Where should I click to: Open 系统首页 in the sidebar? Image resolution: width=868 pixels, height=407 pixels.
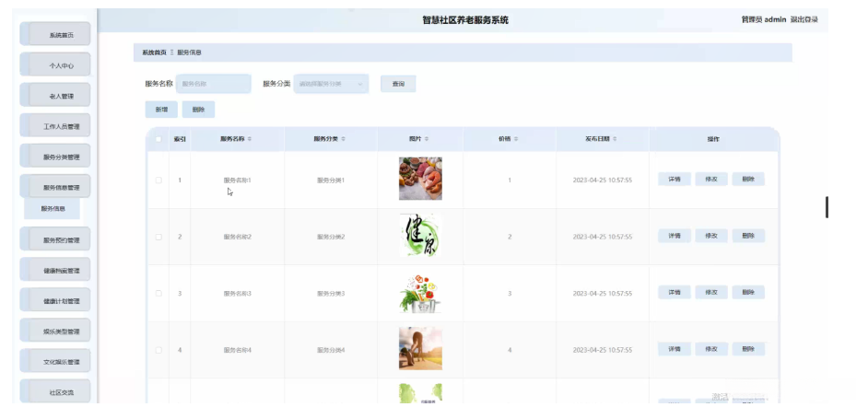[55, 34]
